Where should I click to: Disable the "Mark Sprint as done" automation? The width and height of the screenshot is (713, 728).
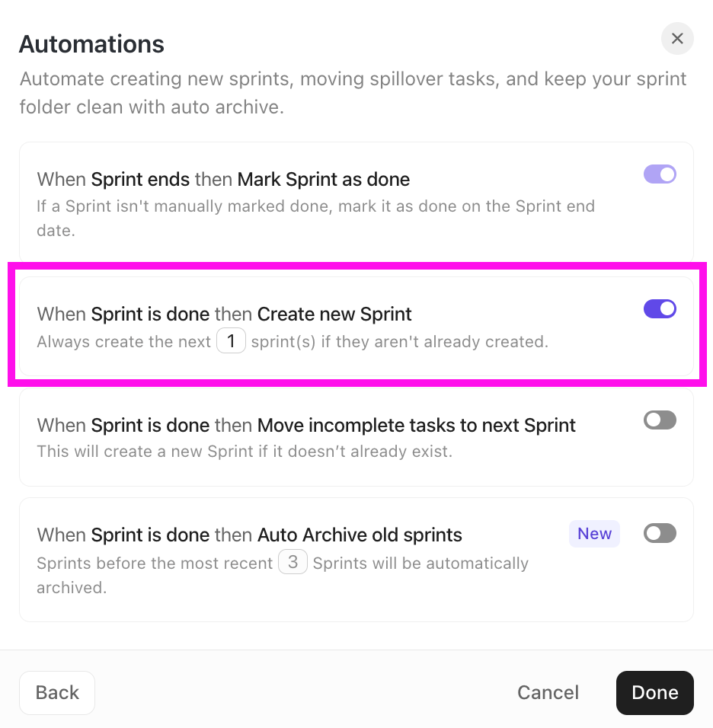660,174
